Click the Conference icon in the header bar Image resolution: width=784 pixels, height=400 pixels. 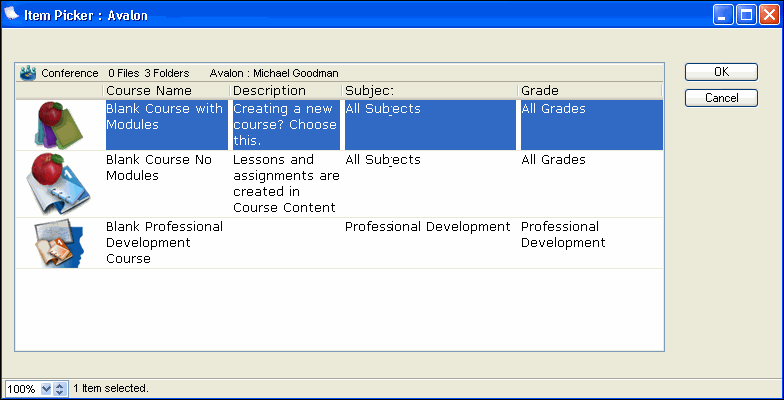(28, 73)
